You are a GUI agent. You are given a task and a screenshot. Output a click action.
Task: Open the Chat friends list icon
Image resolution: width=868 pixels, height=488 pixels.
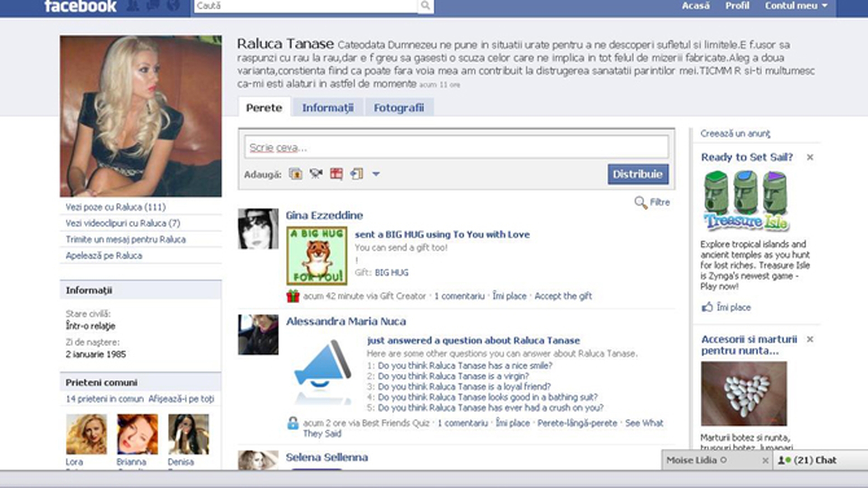tap(784, 460)
